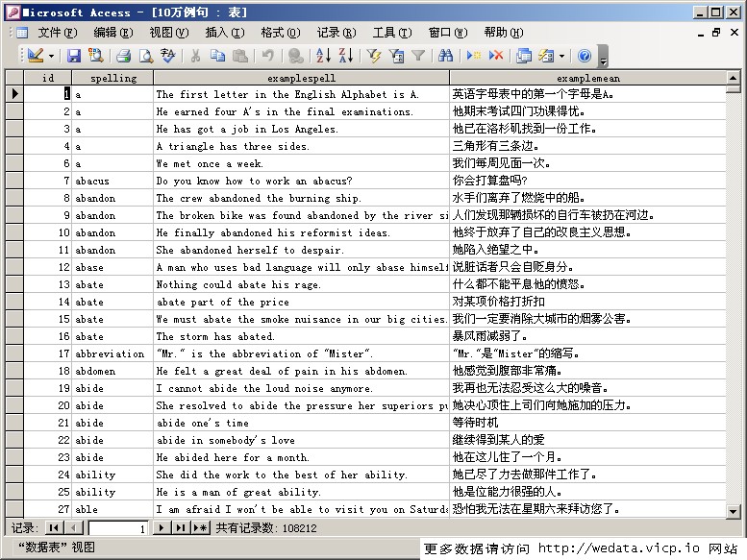Screen dimensions: 747x560
Task: Select the row selector for record 1
Action: [x=14, y=94]
